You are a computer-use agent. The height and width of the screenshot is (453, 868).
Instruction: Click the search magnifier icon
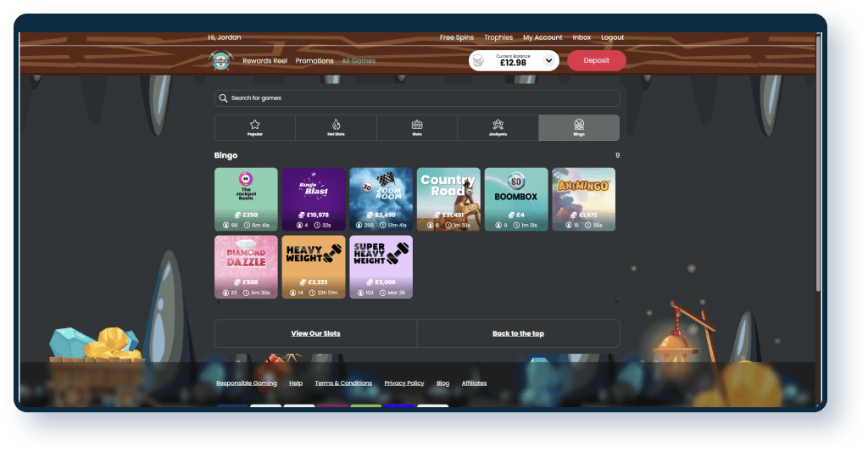pos(223,98)
